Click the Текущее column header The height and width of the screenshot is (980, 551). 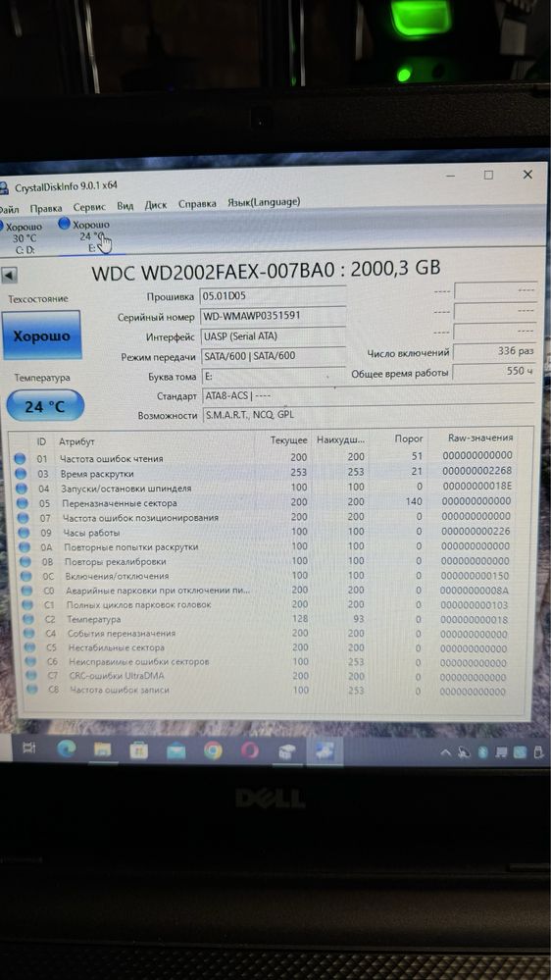[x=288, y=440]
